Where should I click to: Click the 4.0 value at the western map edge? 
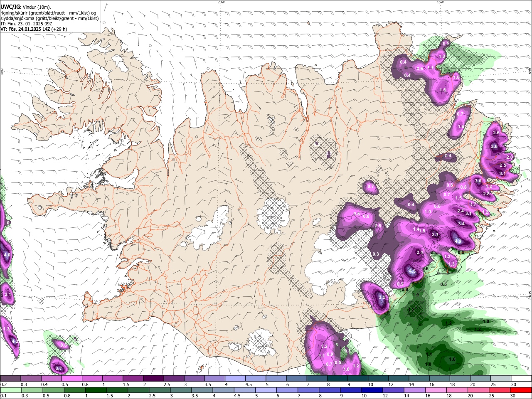click(7, 255)
